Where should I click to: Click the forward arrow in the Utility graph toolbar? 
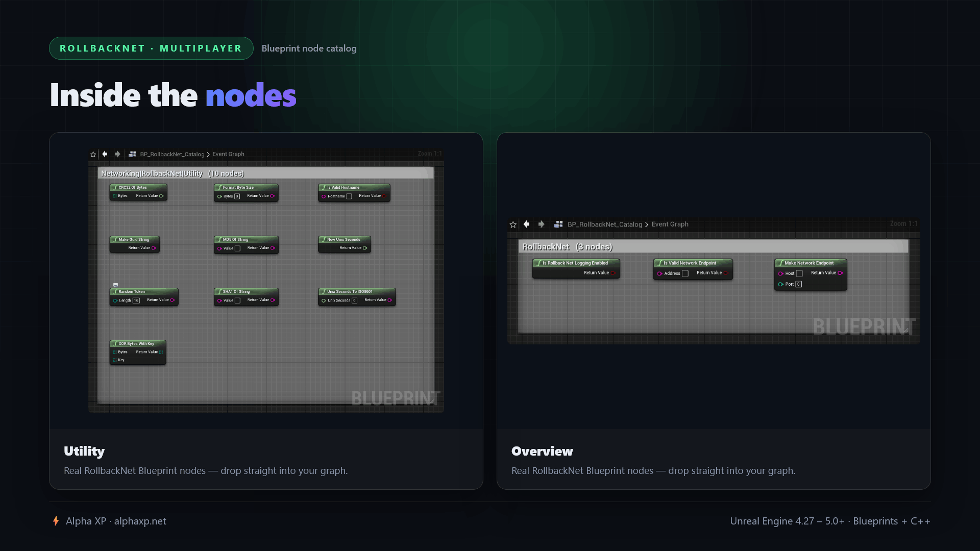click(117, 154)
